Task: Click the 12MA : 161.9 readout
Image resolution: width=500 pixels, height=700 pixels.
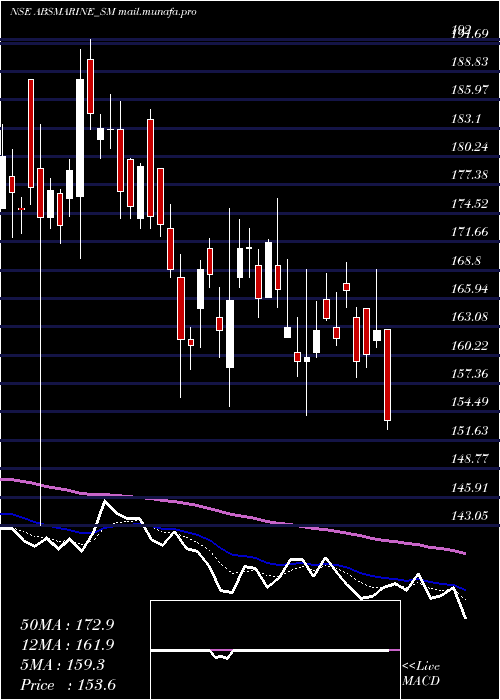Action: pos(67,645)
